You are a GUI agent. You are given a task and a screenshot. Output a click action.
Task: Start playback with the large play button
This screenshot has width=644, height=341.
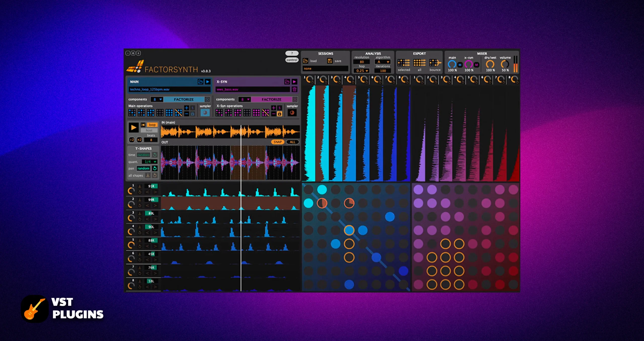(x=133, y=128)
